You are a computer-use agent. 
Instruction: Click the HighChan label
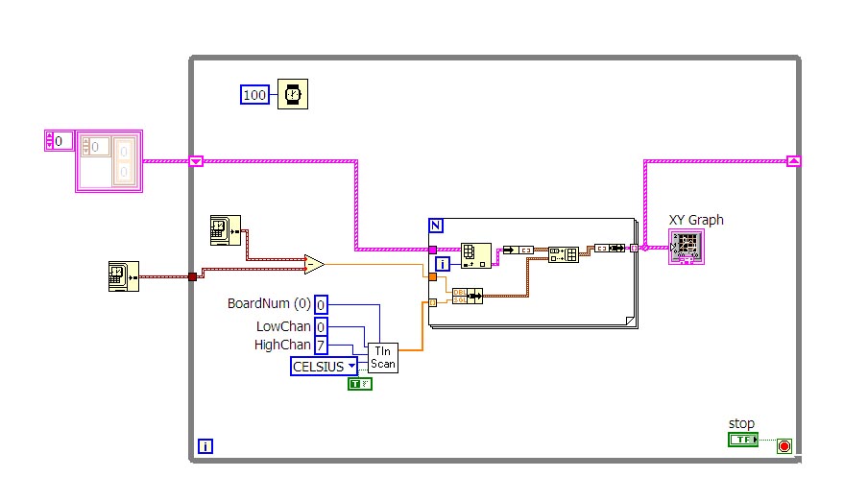tap(282, 345)
